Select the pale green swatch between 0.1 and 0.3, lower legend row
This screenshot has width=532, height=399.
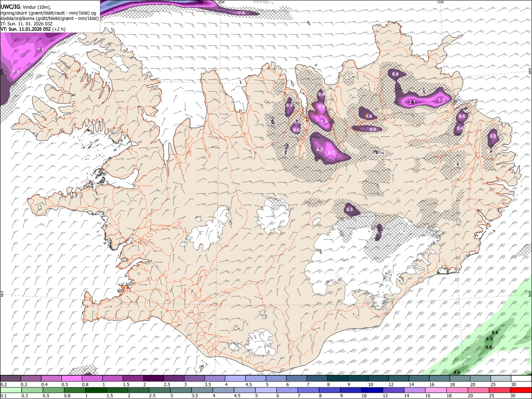point(10,390)
